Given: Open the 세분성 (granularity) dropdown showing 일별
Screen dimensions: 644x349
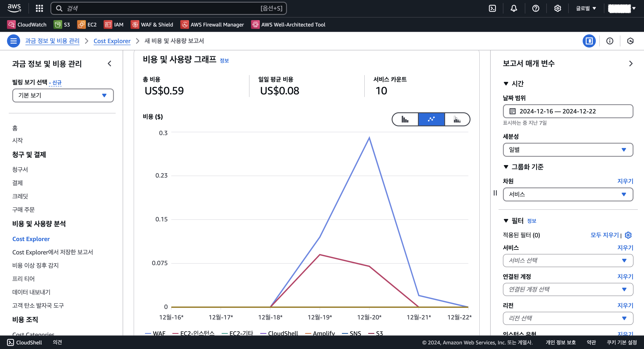Looking at the screenshot, I should [x=568, y=150].
